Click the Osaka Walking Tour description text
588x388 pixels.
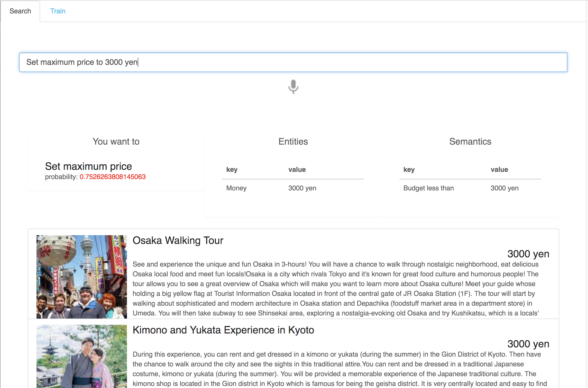click(335, 289)
